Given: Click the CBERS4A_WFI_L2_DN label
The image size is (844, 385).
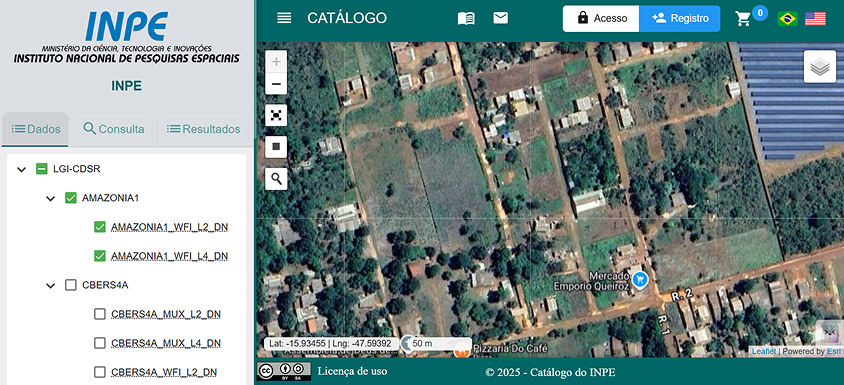Looking at the screenshot, I should point(164,372).
